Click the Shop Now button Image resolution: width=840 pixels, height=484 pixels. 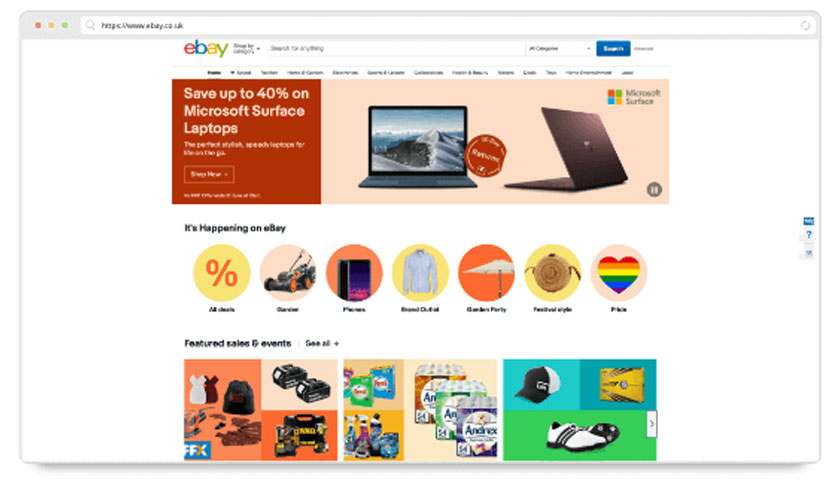click(x=209, y=174)
